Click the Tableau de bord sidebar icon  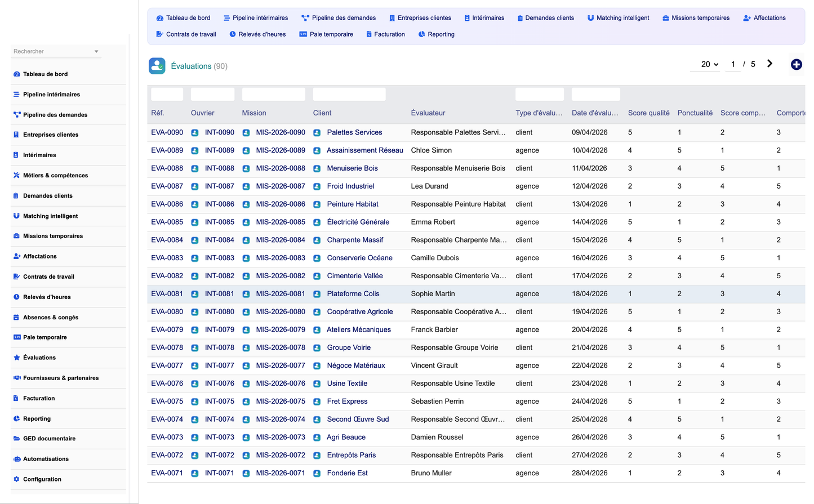coord(17,74)
